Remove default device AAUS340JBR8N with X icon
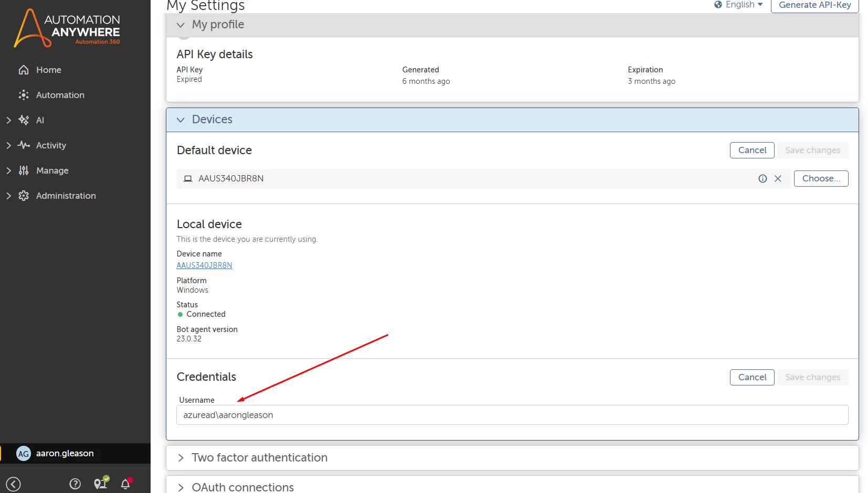Image resolution: width=868 pixels, height=493 pixels. 778,179
